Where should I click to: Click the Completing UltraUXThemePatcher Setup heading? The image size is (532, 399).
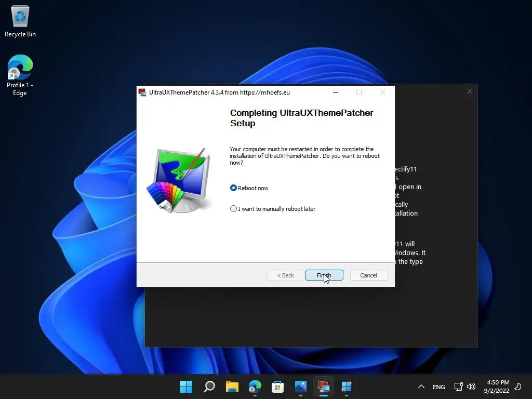301,118
